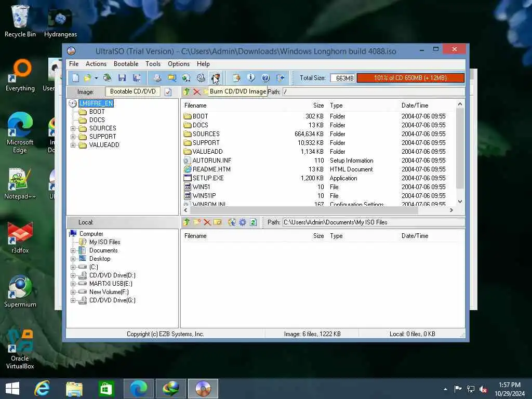Click the Type column header in local list

point(336,236)
